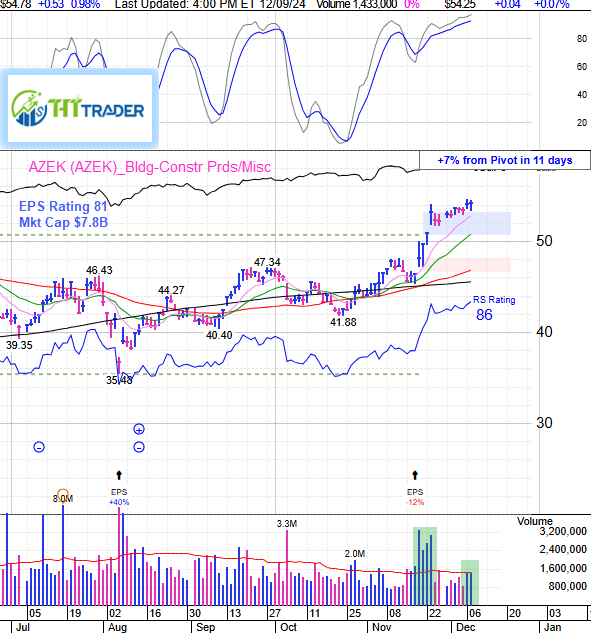Click the 80 level on the oscillator axis

582,39
